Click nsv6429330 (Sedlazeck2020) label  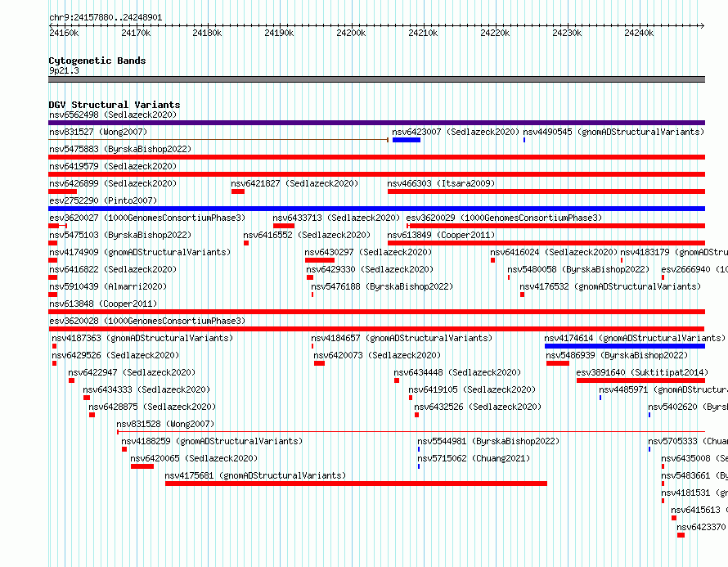click(x=370, y=269)
